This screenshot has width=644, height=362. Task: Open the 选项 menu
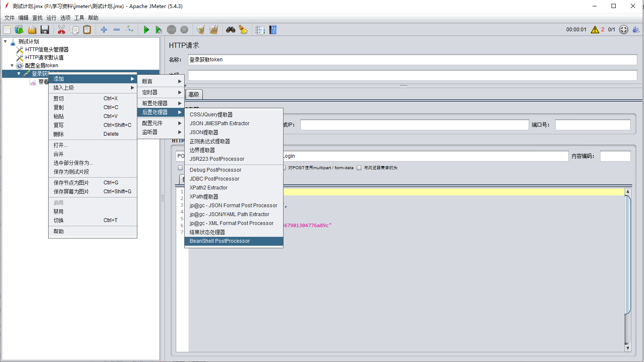pos(65,18)
